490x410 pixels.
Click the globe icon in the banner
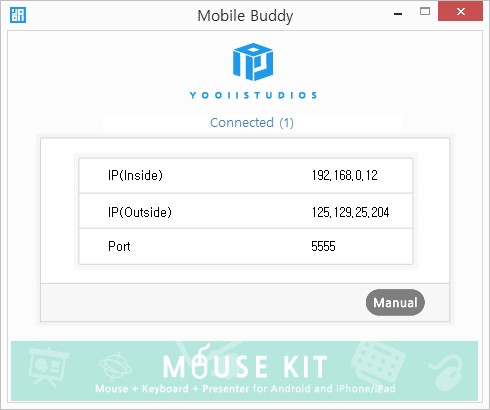click(115, 366)
